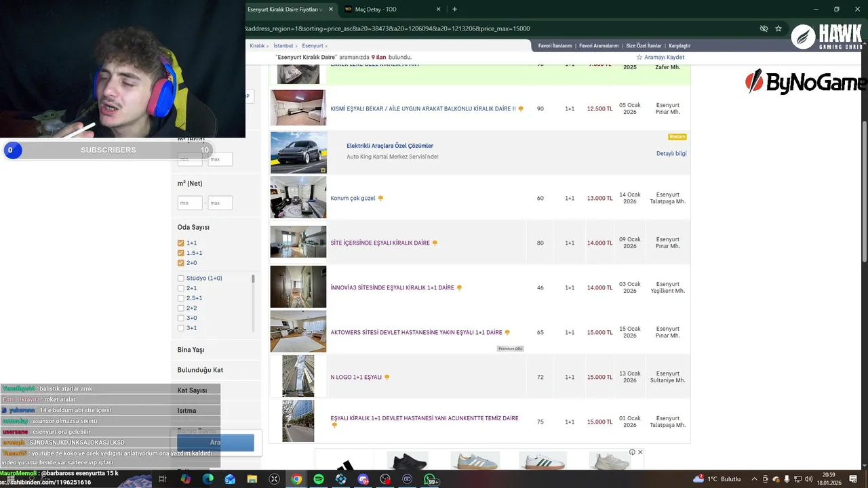Check the 3+1 room option

181,328
